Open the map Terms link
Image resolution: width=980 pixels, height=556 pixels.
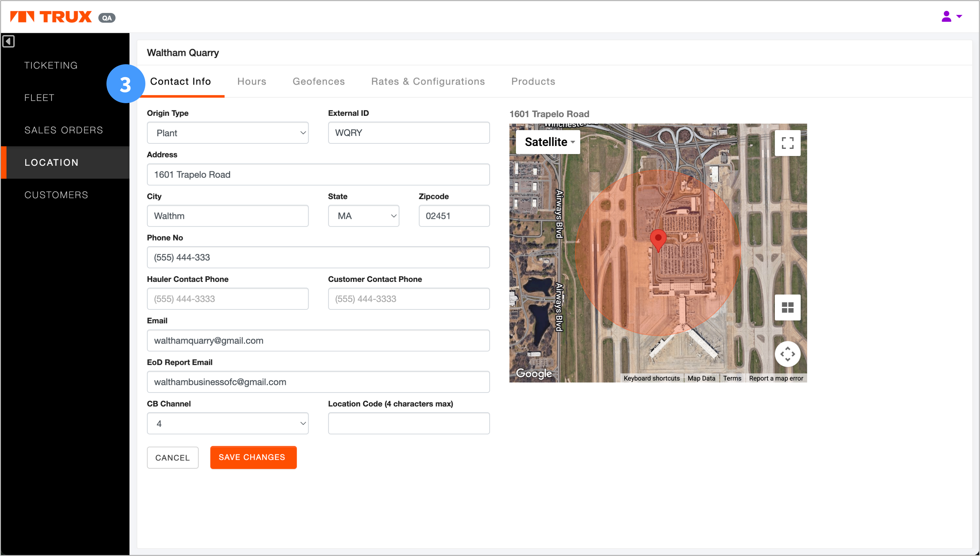pyautogui.click(x=732, y=378)
